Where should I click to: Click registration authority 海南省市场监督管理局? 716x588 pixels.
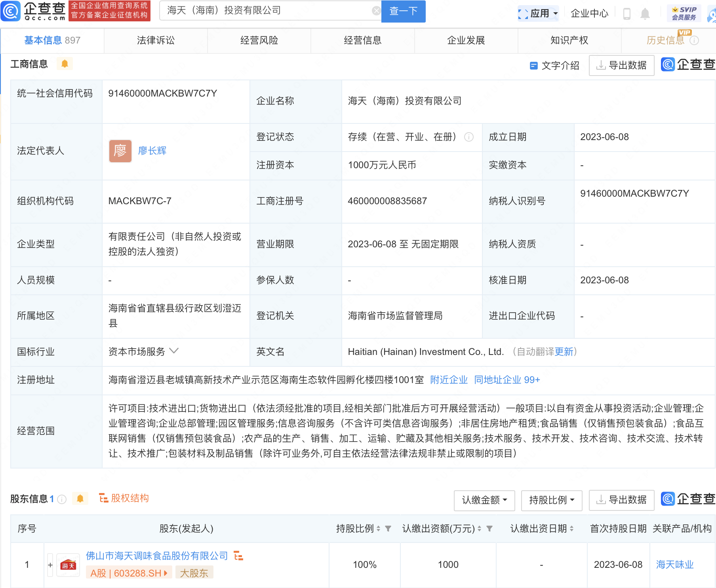395,316
